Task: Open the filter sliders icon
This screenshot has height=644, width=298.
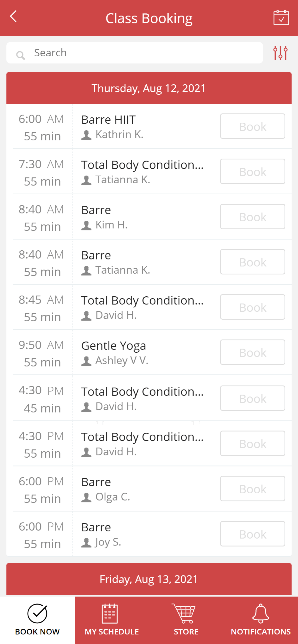Action: tap(280, 53)
